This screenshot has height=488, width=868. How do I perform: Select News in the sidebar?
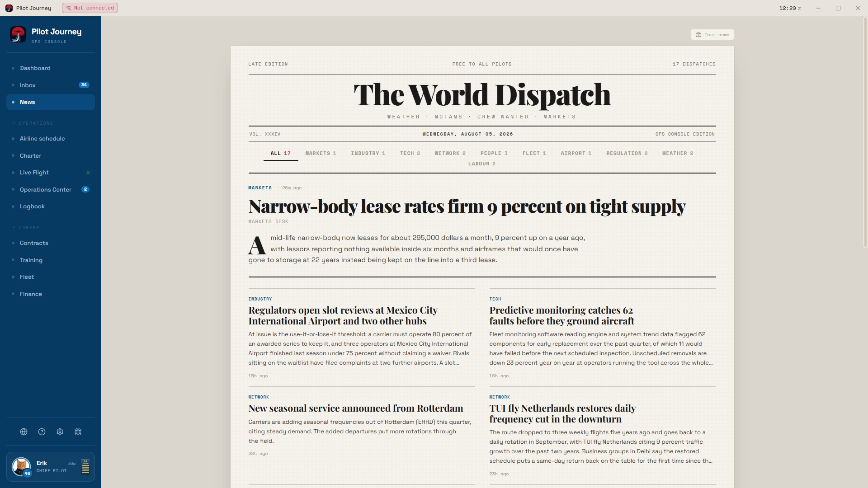coord(51,102)
